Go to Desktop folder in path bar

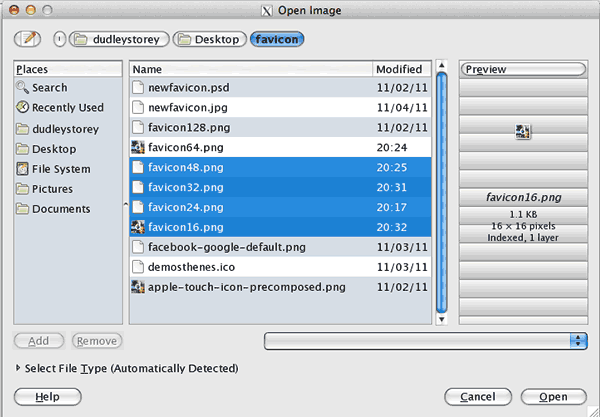210,39
